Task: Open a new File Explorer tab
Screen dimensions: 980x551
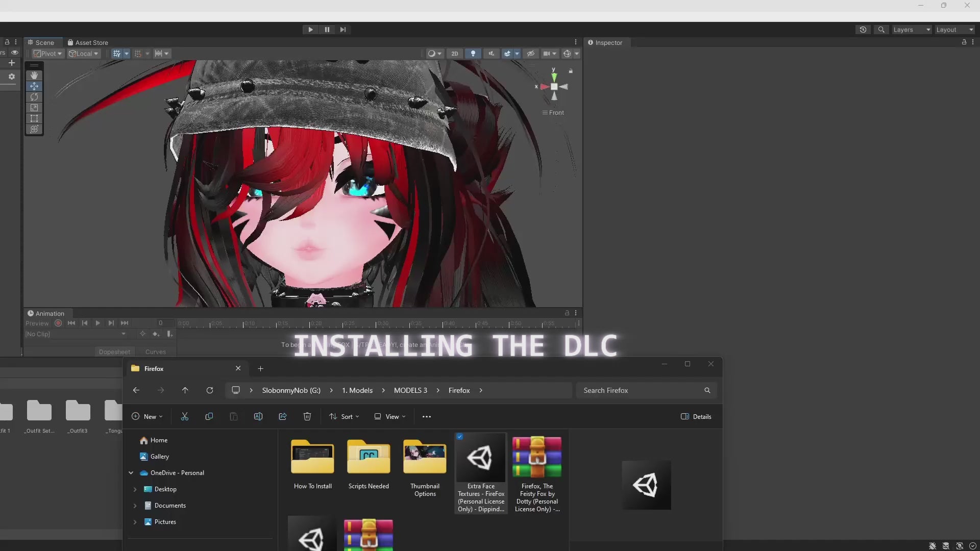Action: 261,368
